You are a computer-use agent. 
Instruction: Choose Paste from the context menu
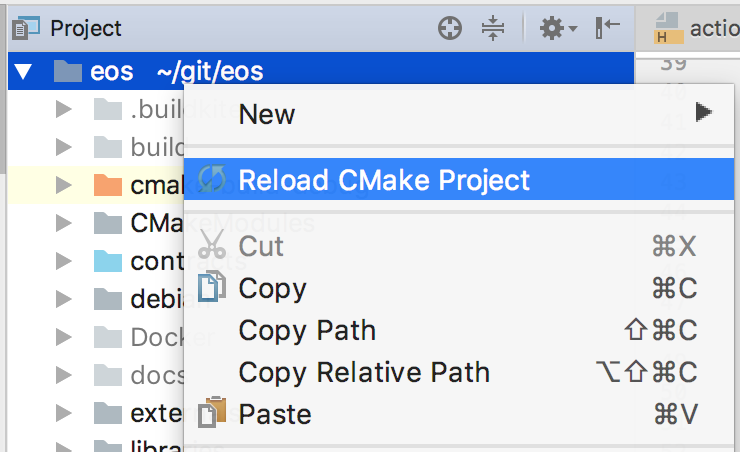[x=459, y=414]
